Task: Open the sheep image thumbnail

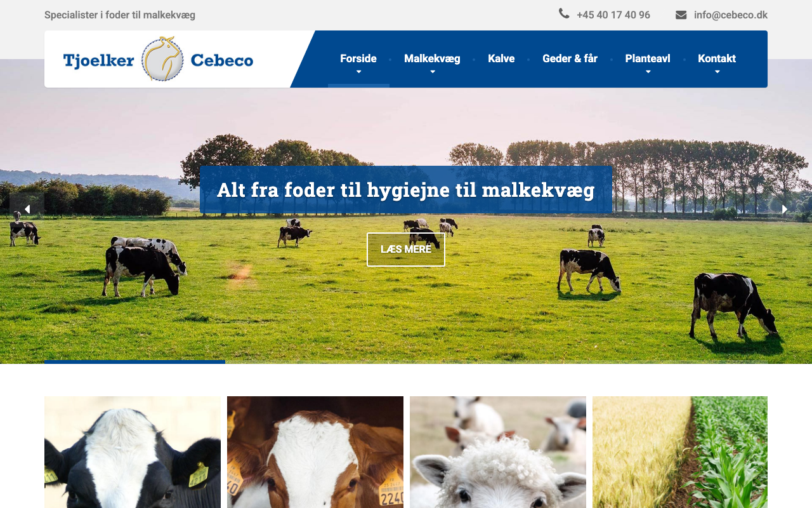Action: click(x=498, y=452)
